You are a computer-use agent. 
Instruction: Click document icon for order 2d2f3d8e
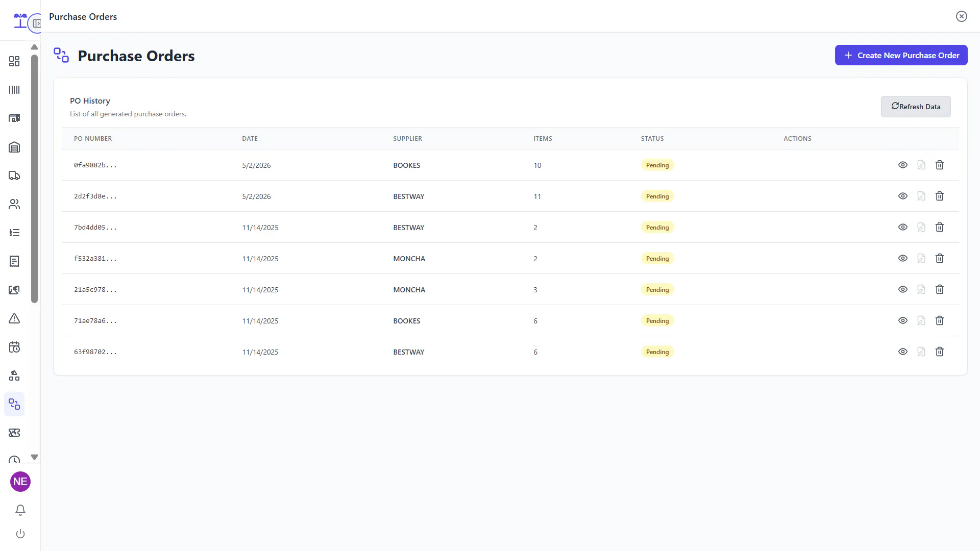(921, 196)
